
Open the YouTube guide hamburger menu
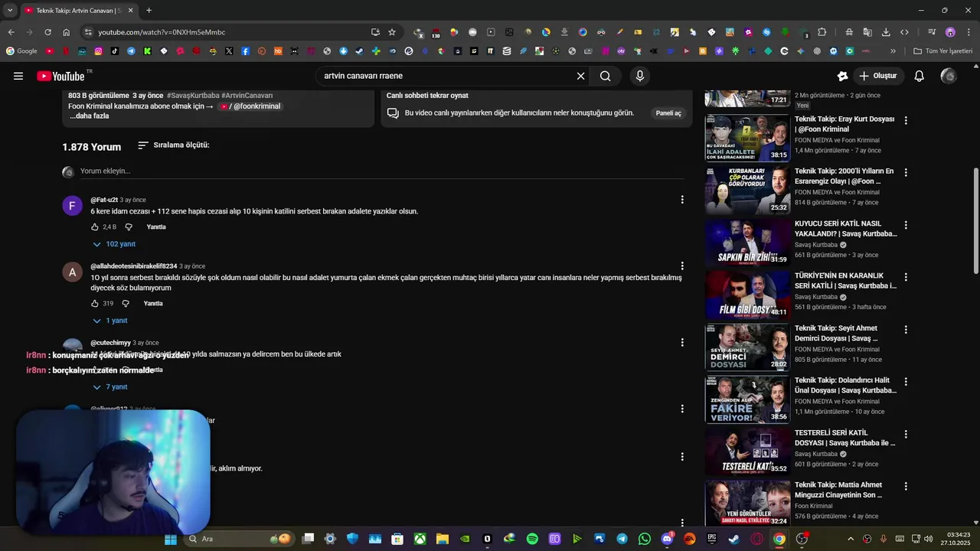(x=18, y=76)
